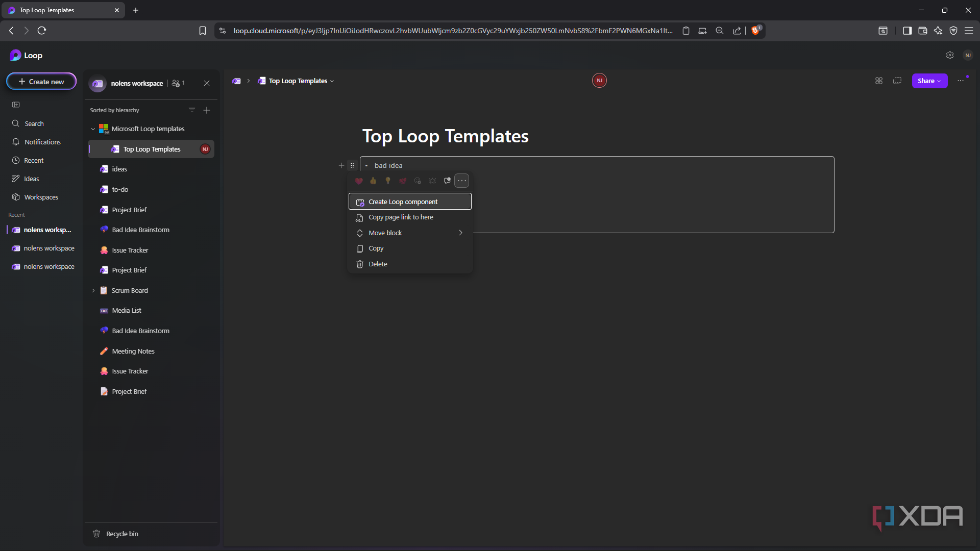Open the Brave Shields icon
980x551 pixels.
click(756, 30)
